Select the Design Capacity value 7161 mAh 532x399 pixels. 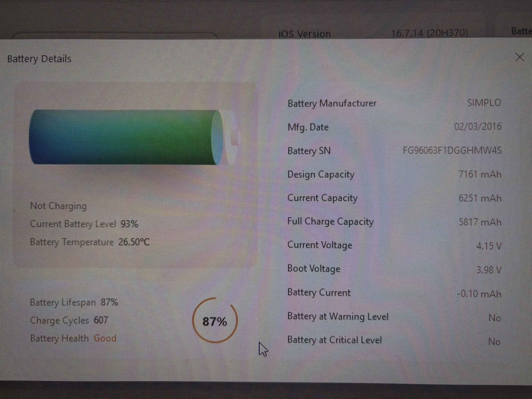point(480,174)
